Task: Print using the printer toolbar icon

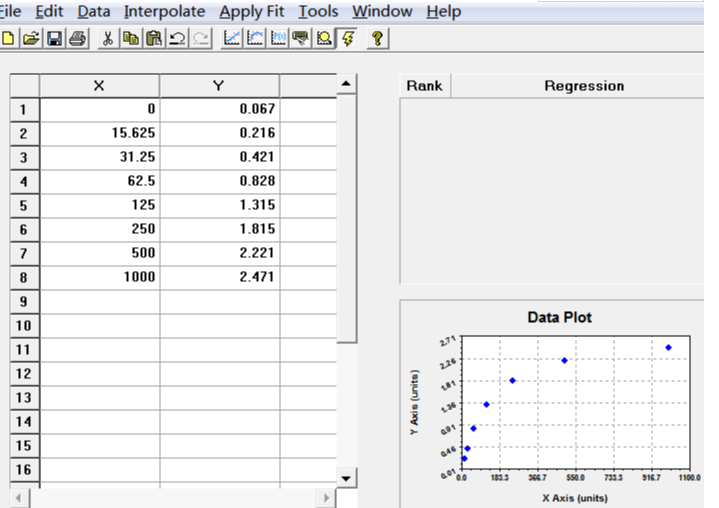Action: tap(77, 38)
